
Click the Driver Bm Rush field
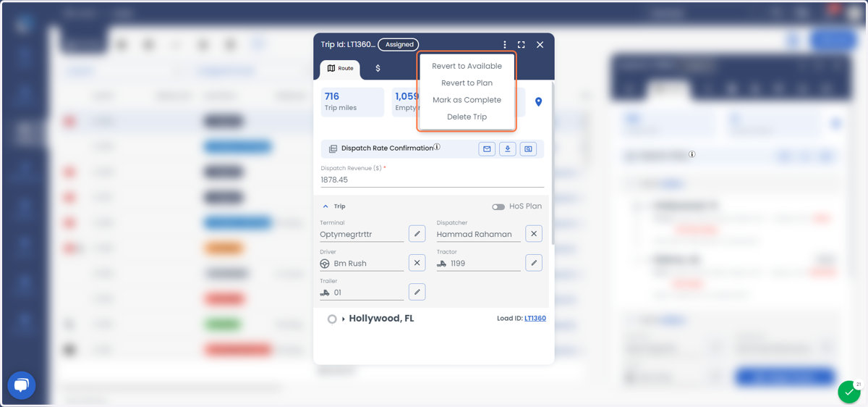pos(362,264)
